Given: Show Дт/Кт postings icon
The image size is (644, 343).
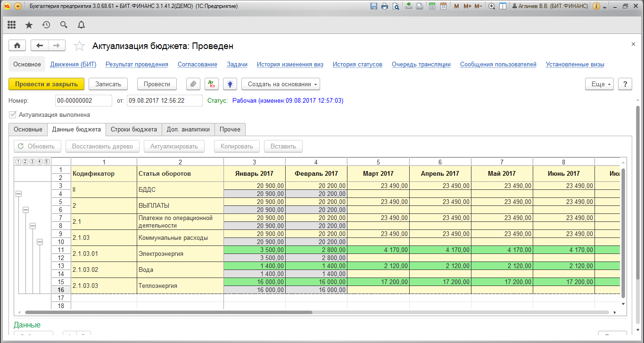Looking at the screenshot, I should pos(212,84).
